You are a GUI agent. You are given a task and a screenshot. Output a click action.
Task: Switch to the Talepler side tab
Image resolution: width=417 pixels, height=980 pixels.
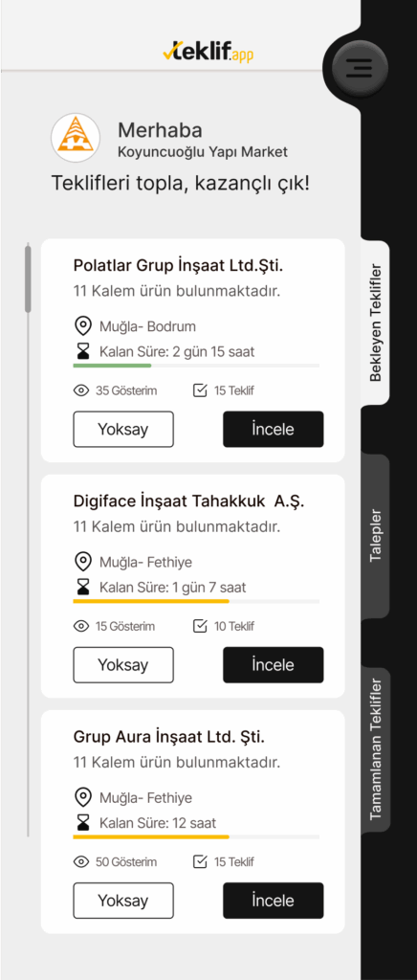coord(375,537)
